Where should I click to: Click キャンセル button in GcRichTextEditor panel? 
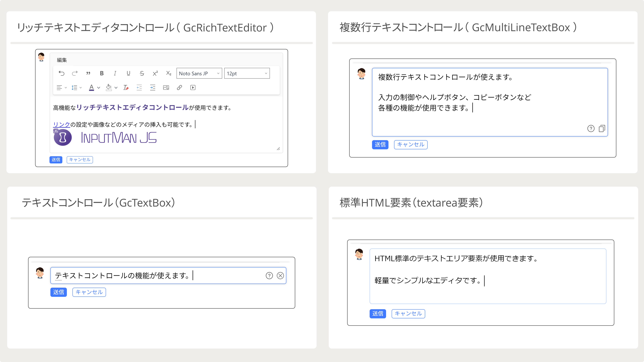[80, 160]
